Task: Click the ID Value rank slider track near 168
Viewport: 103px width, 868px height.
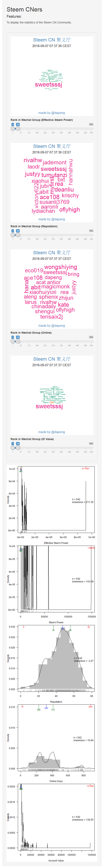Action: [37, 447]
